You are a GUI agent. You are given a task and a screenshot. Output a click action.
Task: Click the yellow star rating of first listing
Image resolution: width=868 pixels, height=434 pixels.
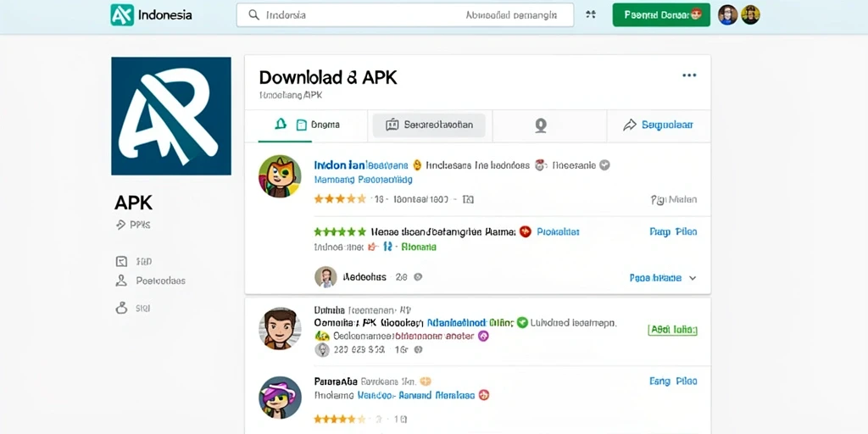point(340,198)
